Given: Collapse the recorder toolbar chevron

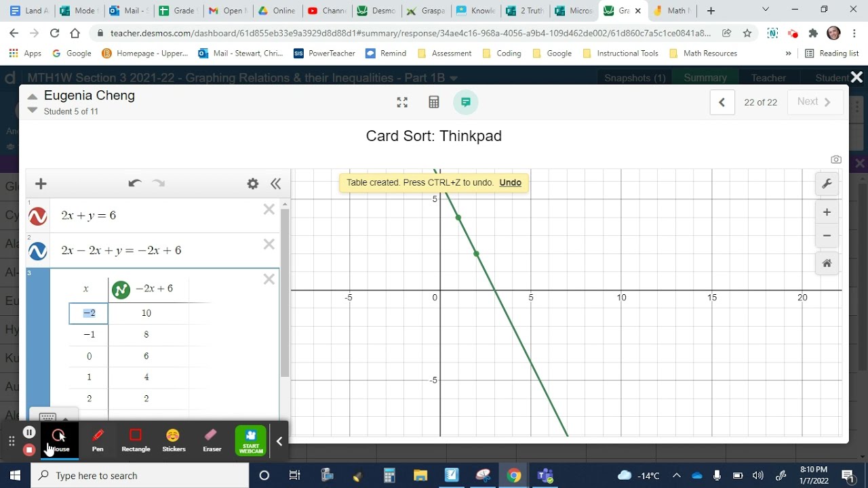Looking at the screenshot, I should pyautogui.click(x=279, y=441).
